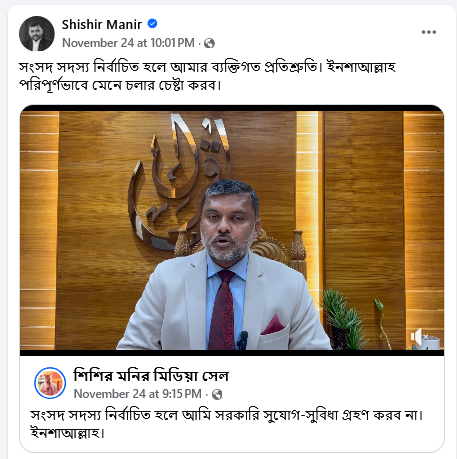Open timestamp November 24 at 10:01 PM

pyautogui.click(x=128, y=43)
